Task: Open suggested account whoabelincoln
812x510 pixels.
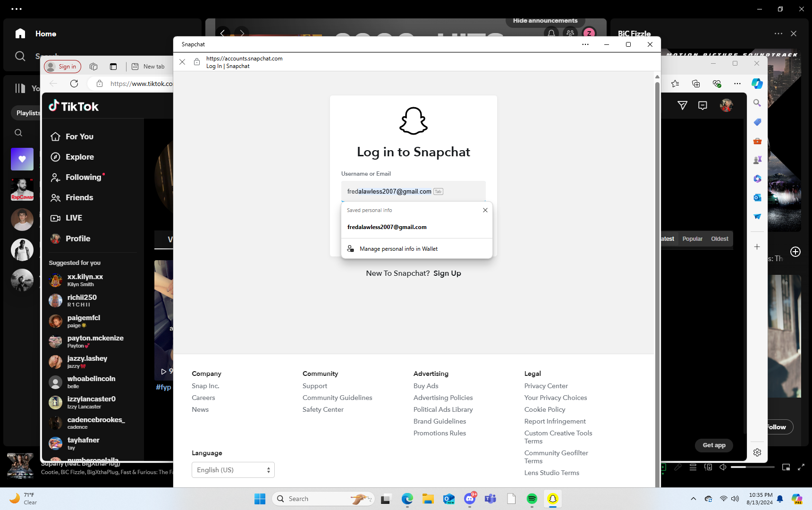Action: point(82,382)
